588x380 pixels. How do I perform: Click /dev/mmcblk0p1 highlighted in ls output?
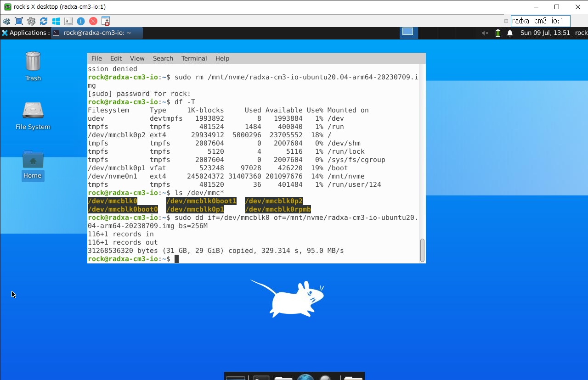coord(195,209)
